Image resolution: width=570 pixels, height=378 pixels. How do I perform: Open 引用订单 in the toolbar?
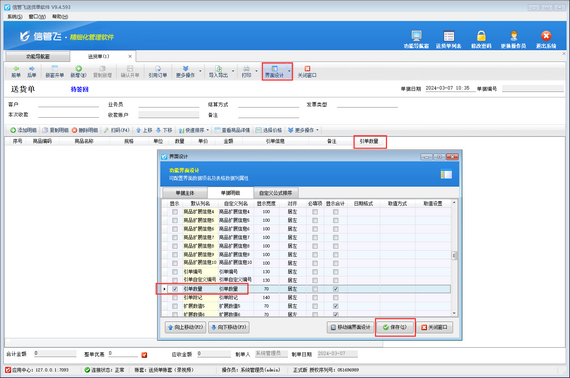point(158,71)
